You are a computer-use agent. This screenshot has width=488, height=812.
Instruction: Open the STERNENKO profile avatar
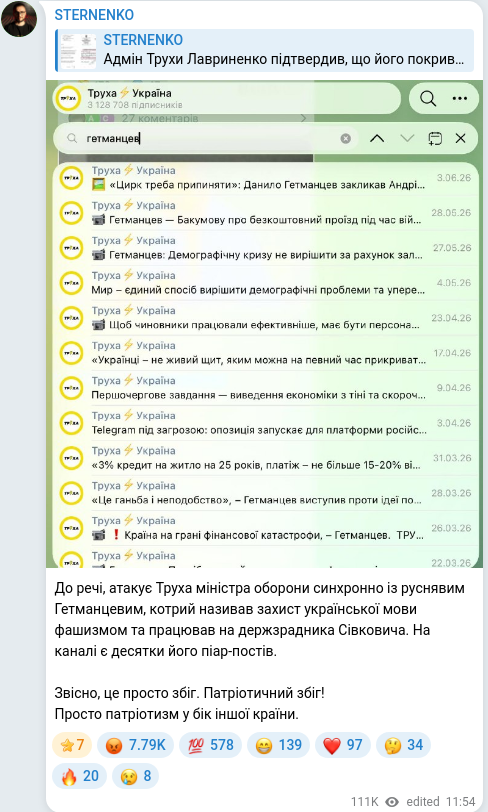point(19,19)
